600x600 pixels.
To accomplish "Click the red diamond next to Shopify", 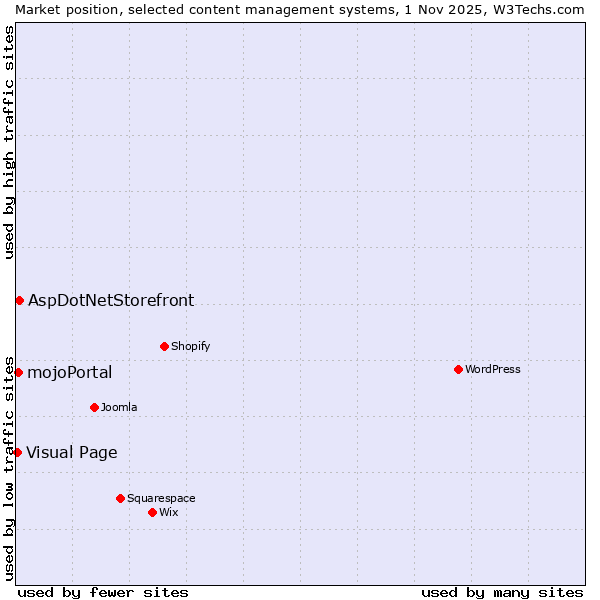I will (164, 346).
